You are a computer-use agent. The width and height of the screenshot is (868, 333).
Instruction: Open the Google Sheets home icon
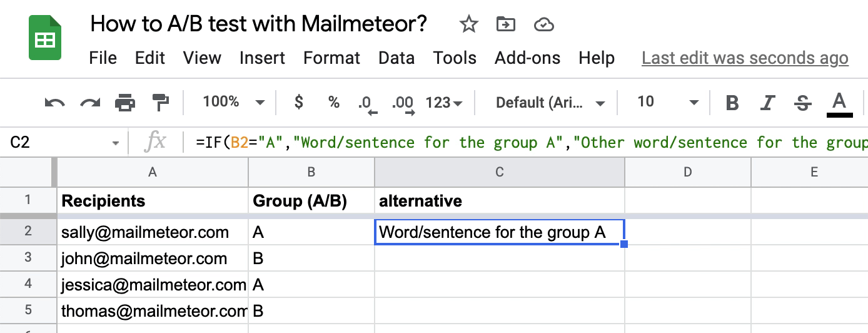pyautogui.click(x=45, y=39)
